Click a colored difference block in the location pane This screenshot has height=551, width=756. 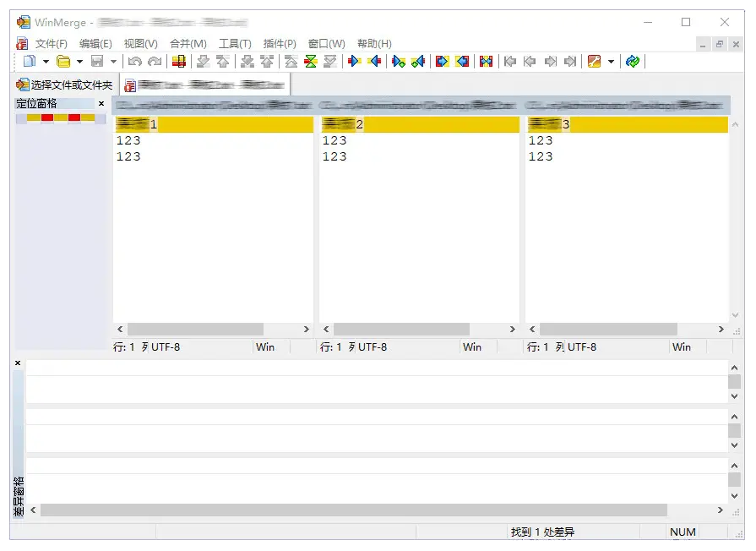46,117
